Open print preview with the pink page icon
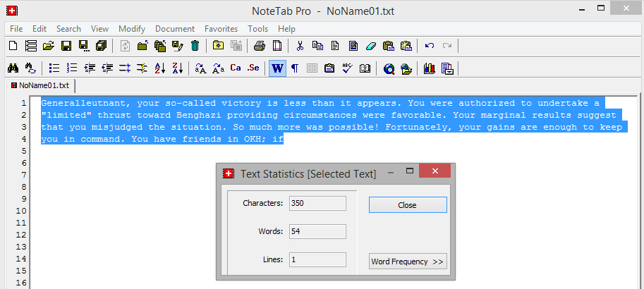 click(x=277, y=46)
